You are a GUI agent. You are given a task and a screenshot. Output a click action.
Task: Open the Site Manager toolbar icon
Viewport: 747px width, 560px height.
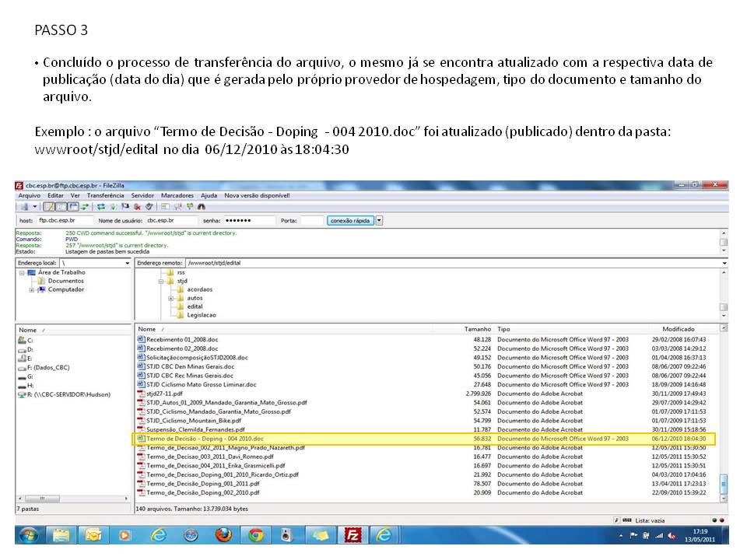pyautogui.click(x=23, y=207)
